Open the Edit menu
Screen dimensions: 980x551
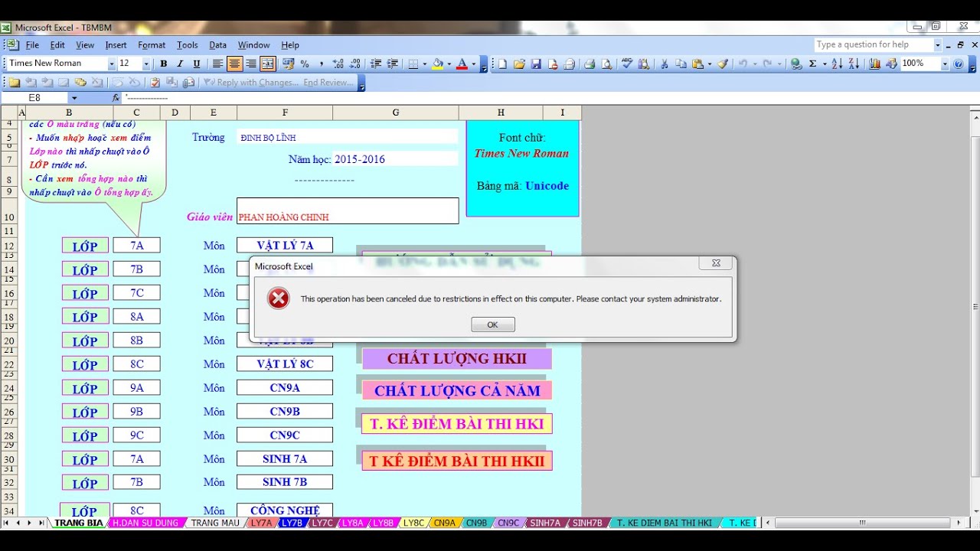[57, 45]
